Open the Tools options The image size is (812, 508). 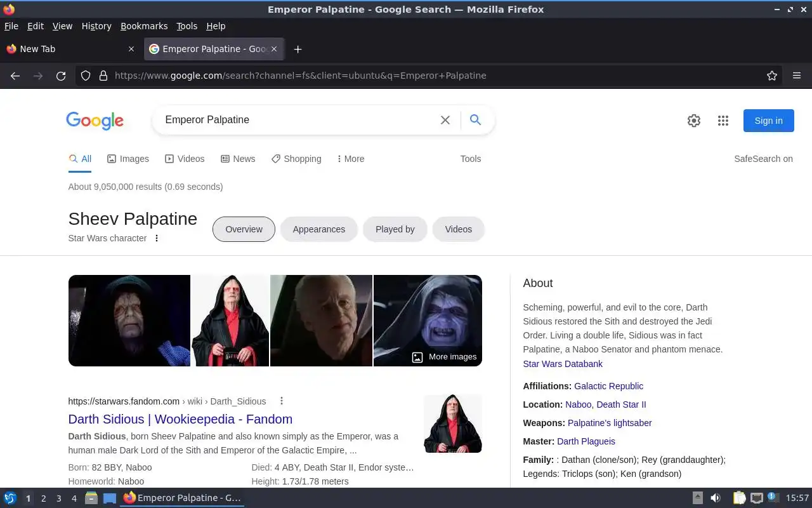[471, 159]
